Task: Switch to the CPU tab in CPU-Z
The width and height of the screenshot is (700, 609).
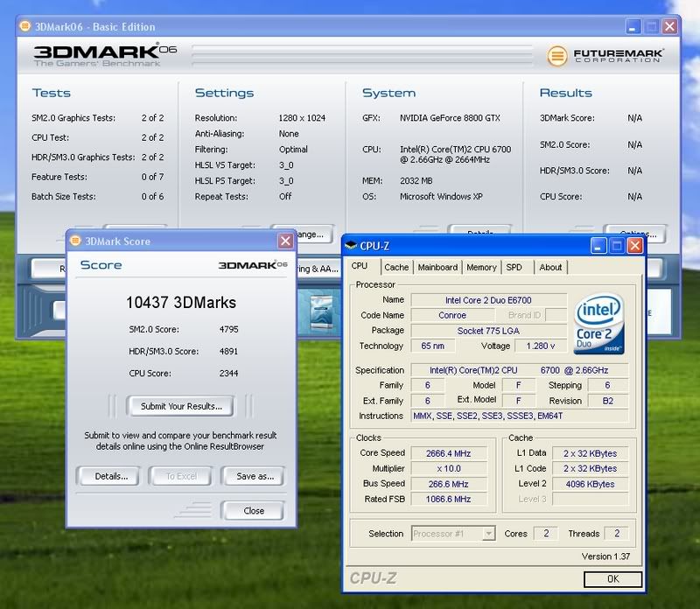Action: pyautogui.click(x=360, y=267)
